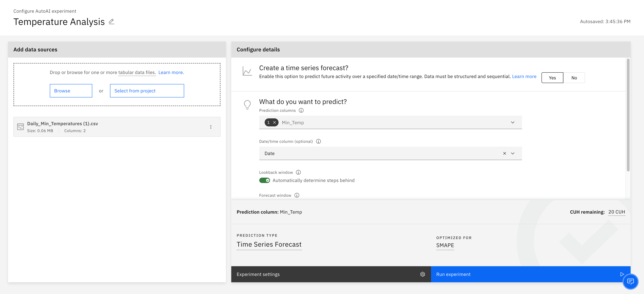
Task: Click the Lookback window info icon
Action: point(298,172)
